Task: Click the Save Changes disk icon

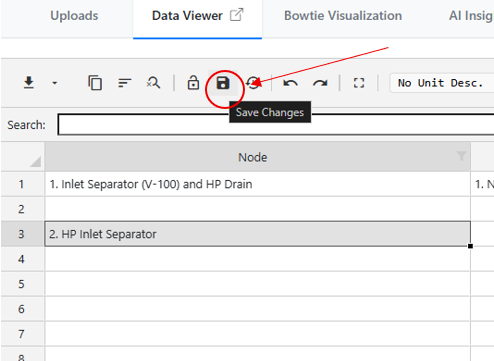Action: click(223, 83)
